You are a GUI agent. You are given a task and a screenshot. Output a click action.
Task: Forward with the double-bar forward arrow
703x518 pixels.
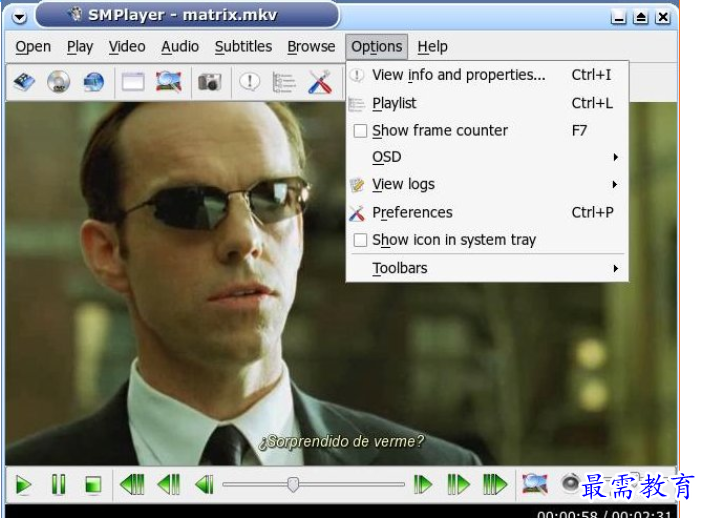[x=459, y=484]
